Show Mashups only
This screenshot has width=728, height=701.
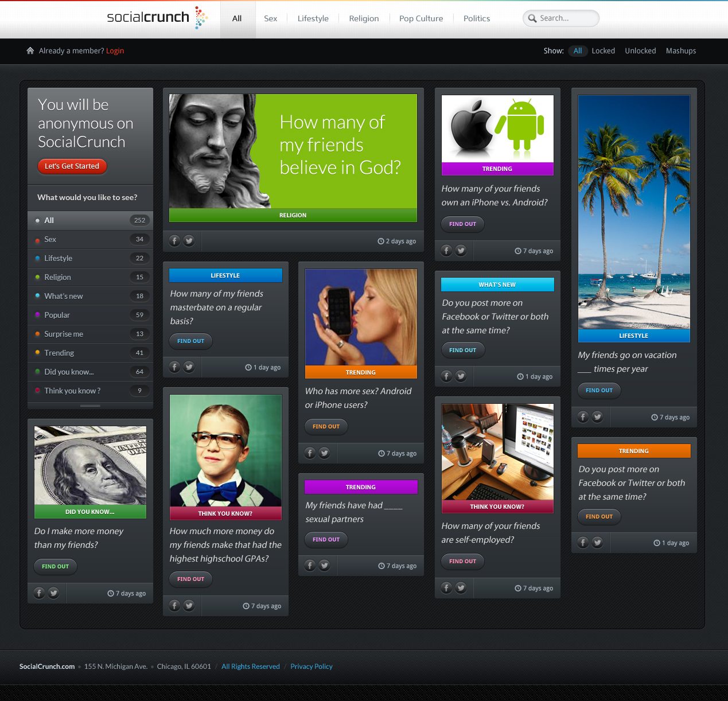681,51
